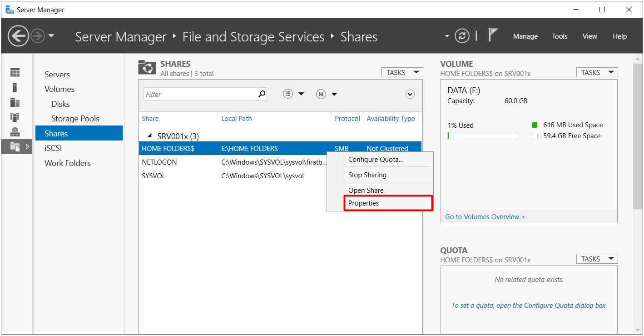
Task: Open the SHARES tile TASKS dropdown
Action: pyautogui.click(x=402, y=72)
